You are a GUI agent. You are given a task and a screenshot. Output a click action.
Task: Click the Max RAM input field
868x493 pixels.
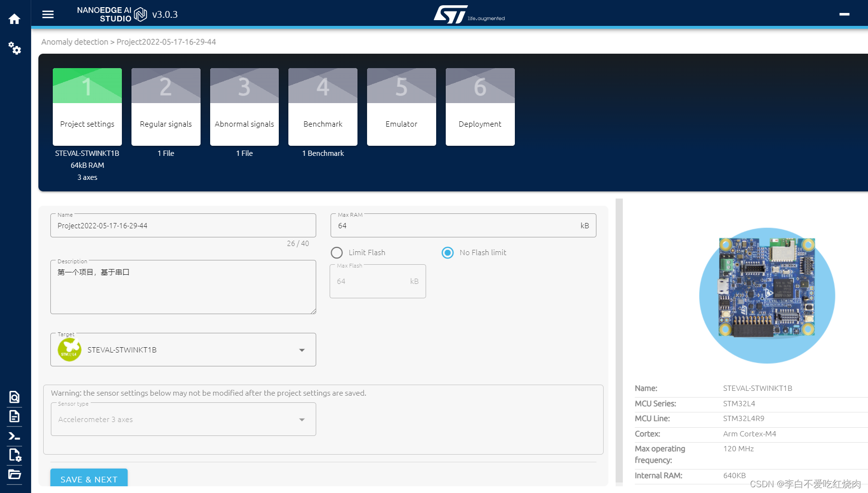(x=464, y=225)
